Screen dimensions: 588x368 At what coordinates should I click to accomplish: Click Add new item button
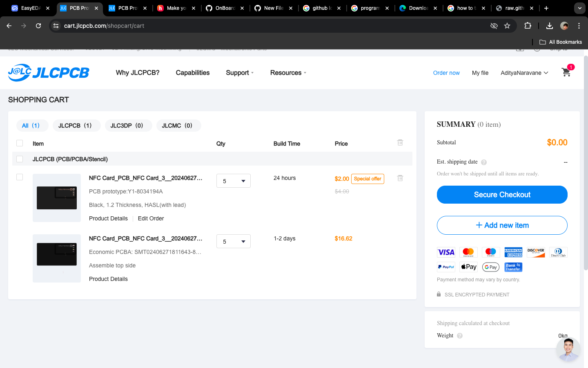502,225
